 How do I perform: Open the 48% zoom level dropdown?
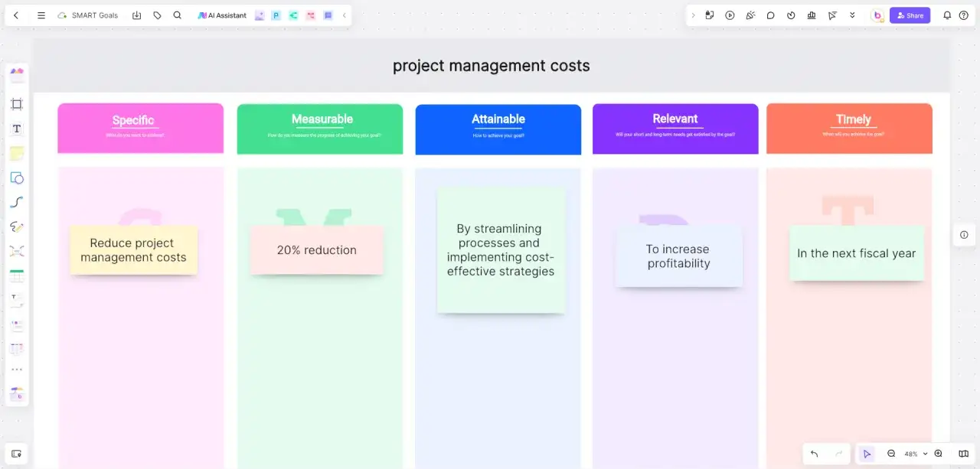click(916, 454)
